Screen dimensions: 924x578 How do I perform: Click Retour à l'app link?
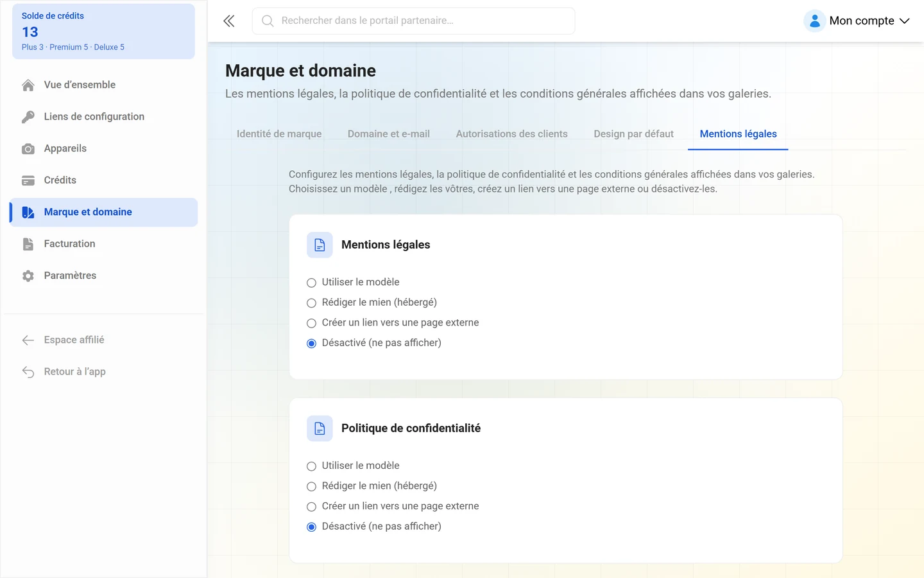(104, 372)
